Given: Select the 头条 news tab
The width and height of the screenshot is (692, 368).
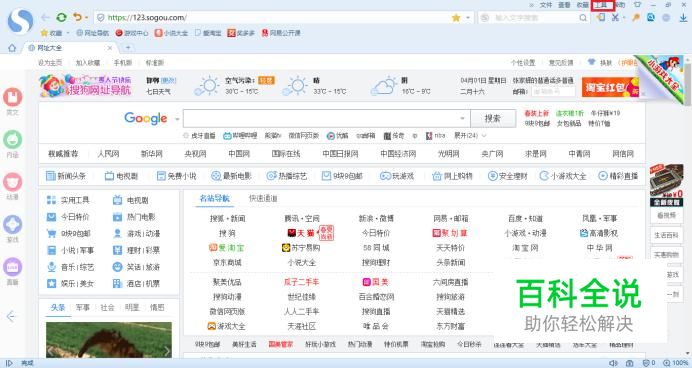Looking at the screenshot, I should pos(58,308).
